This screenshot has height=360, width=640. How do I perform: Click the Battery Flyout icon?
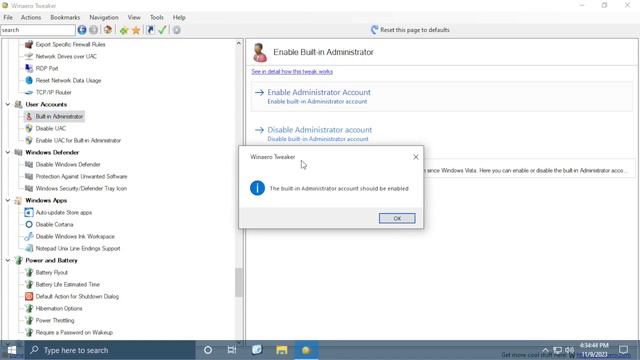pyautogui.click(x=29, y=272)
